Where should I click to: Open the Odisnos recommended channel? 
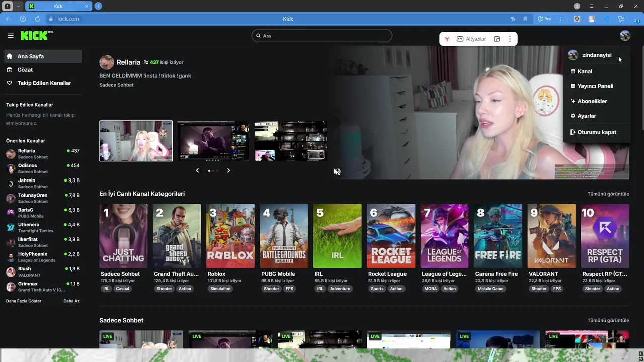[x=42, y=168]
